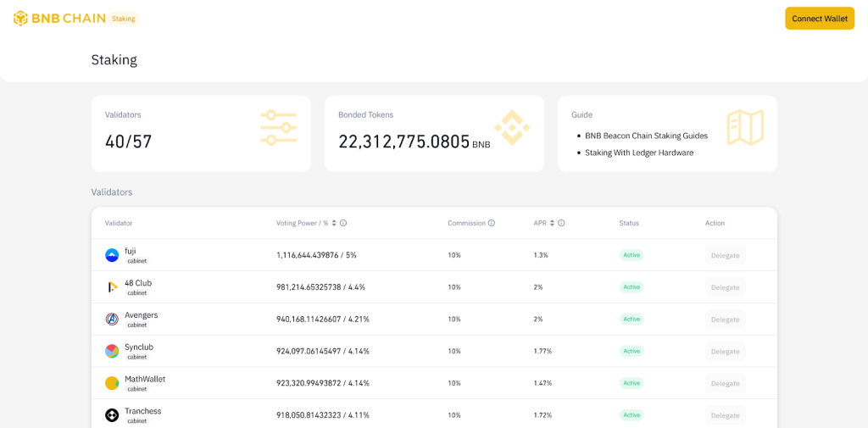This screenshot has width=868, height=428.
Task: Sort validators by APR arrows
Action: tap(552, 223)
